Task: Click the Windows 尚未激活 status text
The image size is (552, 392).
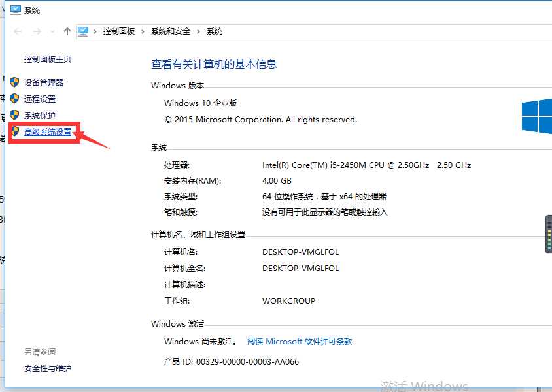Action: click(200, 342)
